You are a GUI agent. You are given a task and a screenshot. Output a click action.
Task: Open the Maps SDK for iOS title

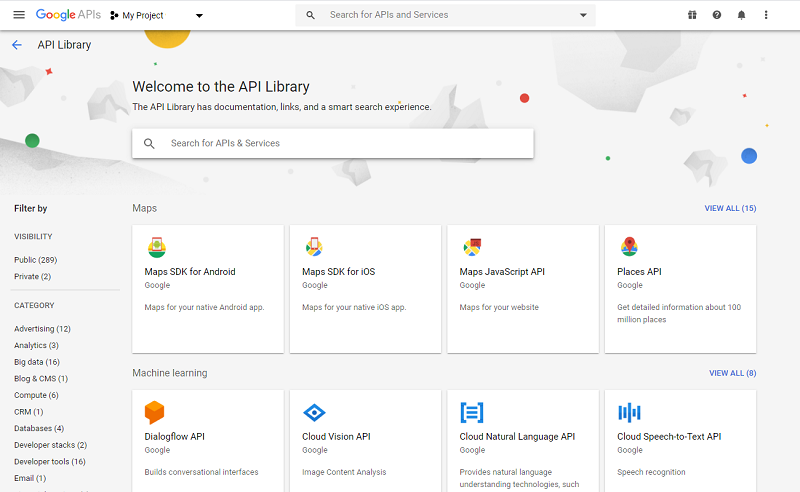click(338, 272)
